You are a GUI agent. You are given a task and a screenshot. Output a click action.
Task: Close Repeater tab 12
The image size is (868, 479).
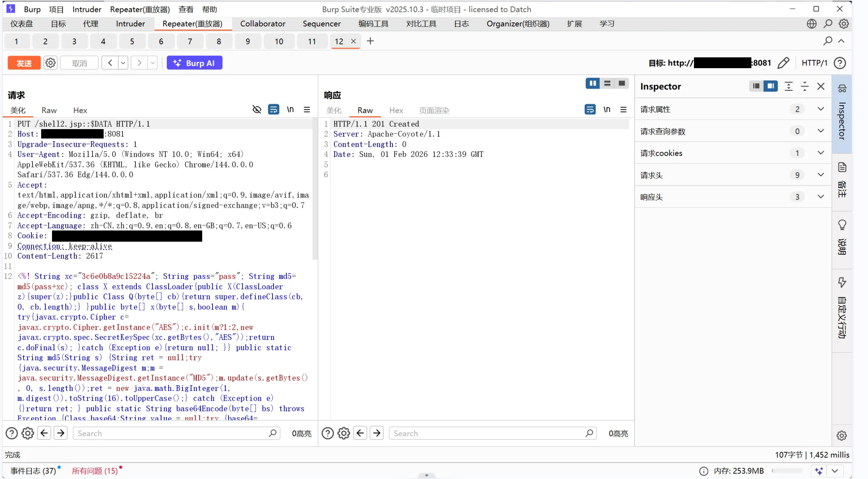353,41
